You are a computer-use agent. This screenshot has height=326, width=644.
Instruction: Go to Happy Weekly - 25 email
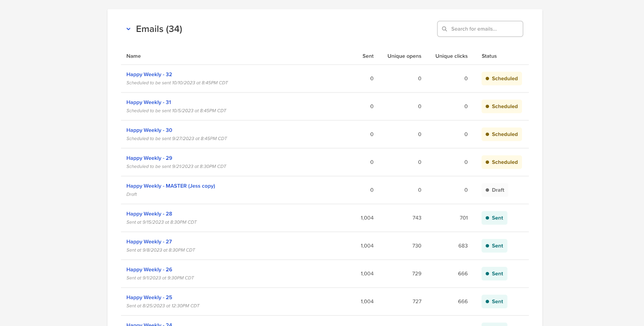149,297
